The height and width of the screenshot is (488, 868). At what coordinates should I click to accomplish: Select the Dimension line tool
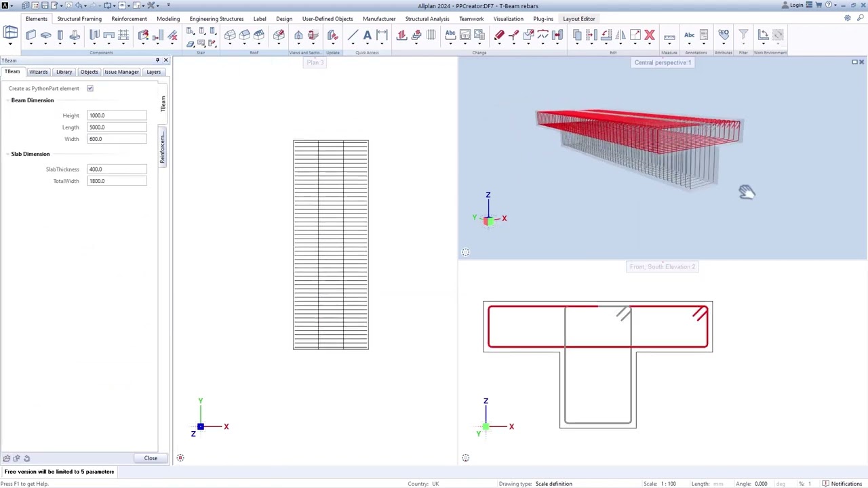click(x=382, y=35)
